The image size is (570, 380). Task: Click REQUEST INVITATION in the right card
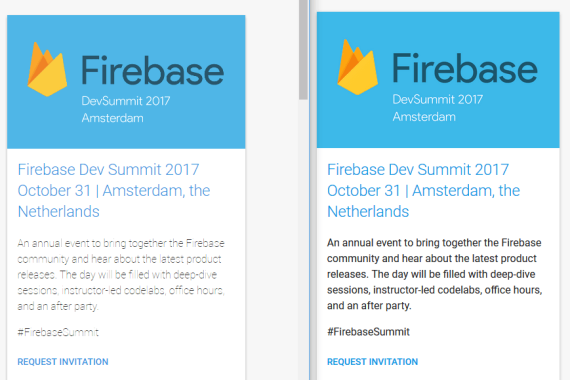(373, 362)
